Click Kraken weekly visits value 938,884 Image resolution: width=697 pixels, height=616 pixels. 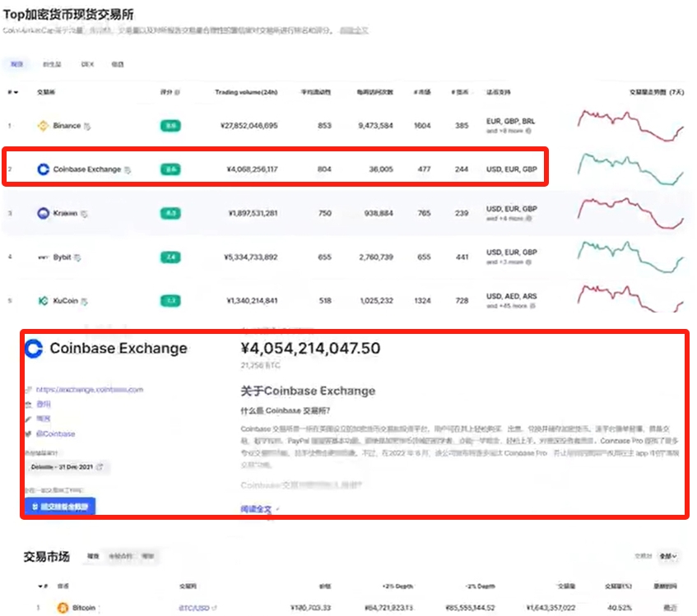[379, 213]
